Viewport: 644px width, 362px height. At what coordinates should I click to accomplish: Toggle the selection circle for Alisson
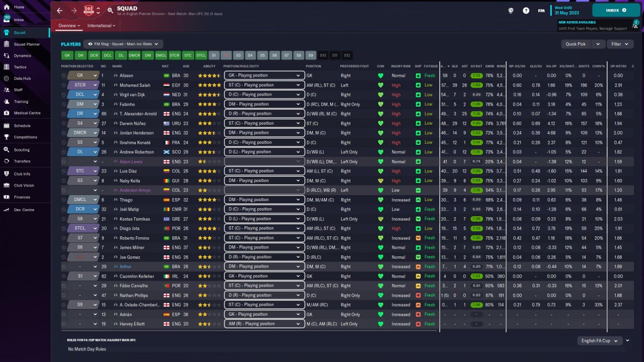click(64, 76)
